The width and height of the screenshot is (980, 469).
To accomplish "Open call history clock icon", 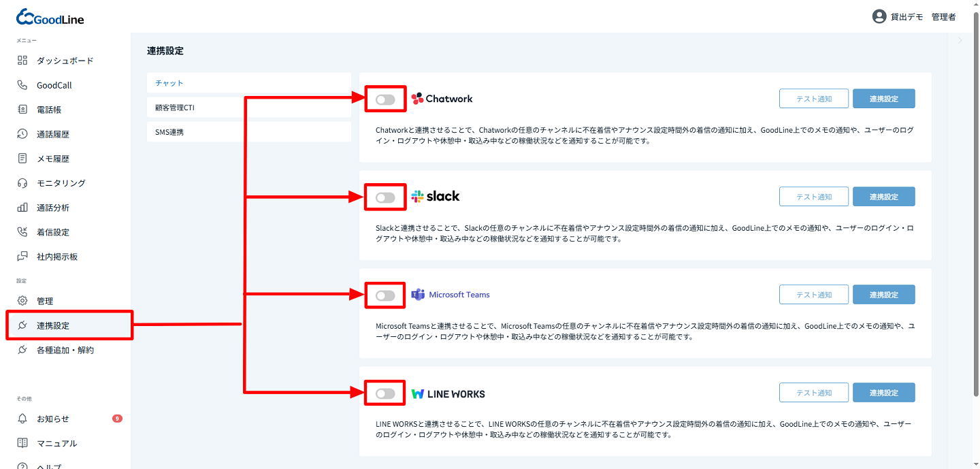I will 22,134.
